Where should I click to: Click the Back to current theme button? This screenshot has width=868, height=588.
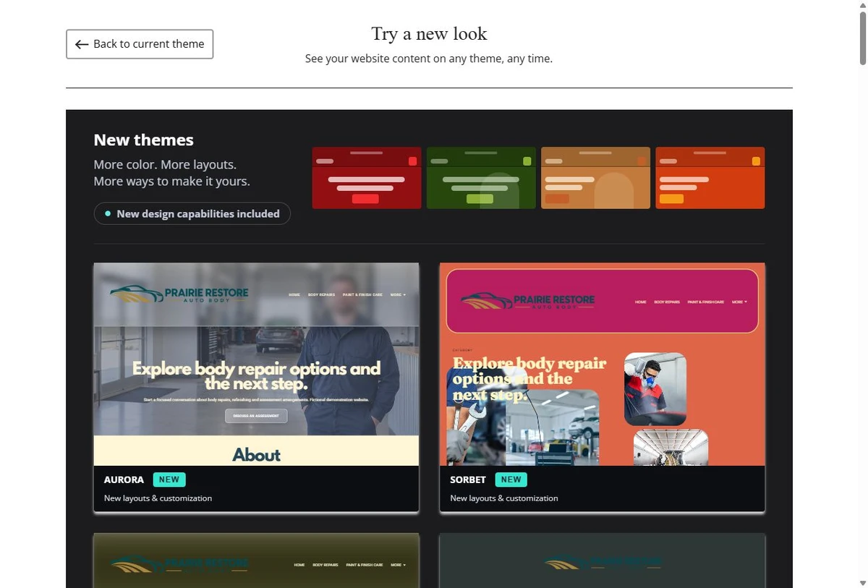click(140, 44)
